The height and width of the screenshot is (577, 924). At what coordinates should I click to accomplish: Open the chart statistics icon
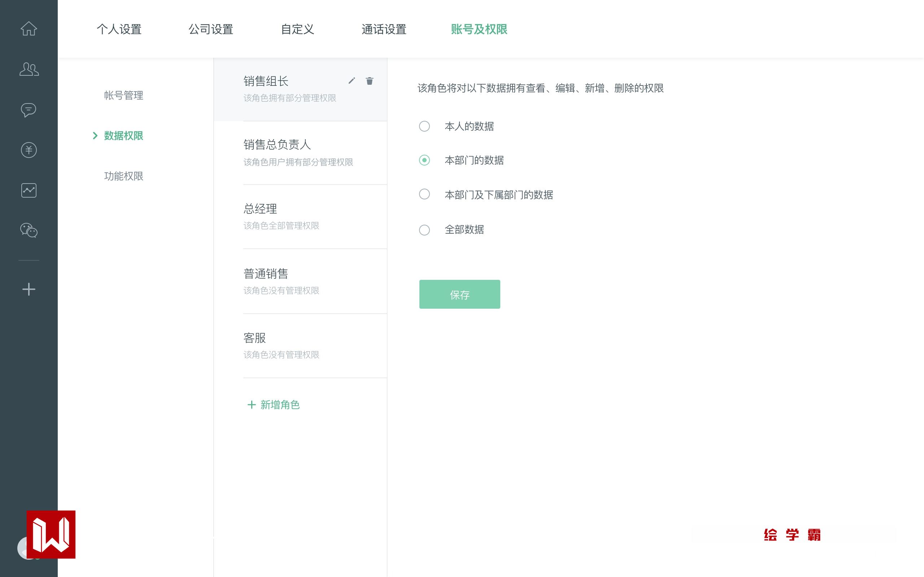click(29, 190)
